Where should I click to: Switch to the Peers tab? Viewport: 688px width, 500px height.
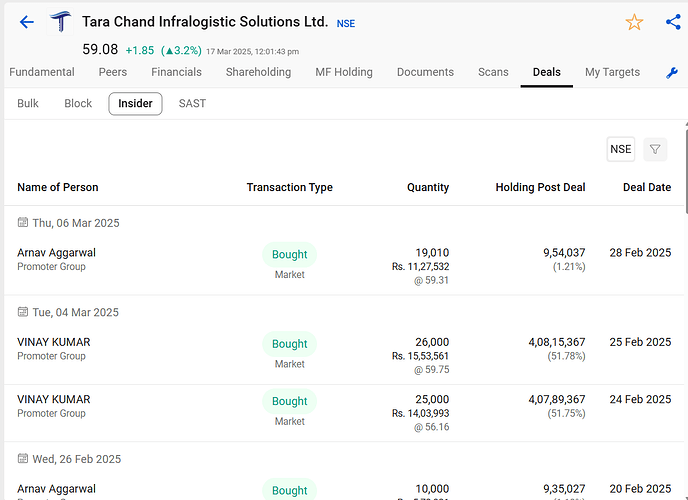(113, 72)
